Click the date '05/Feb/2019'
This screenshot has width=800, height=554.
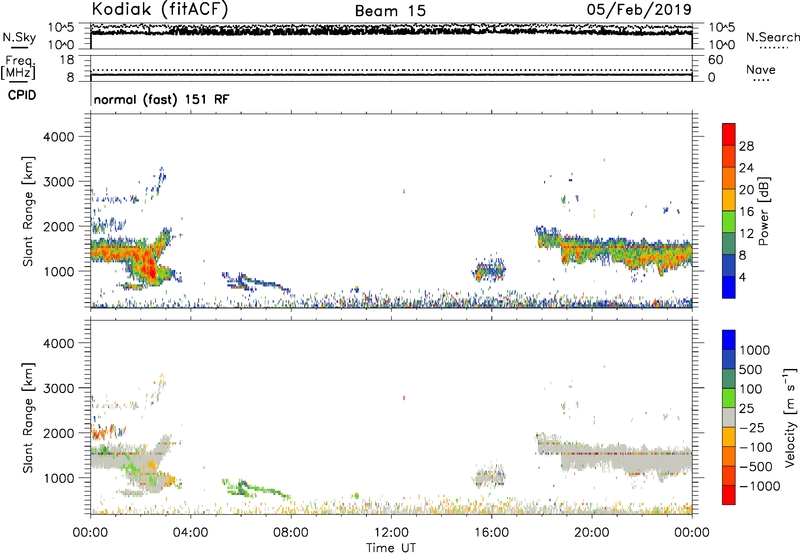click(x=639, y=9)
